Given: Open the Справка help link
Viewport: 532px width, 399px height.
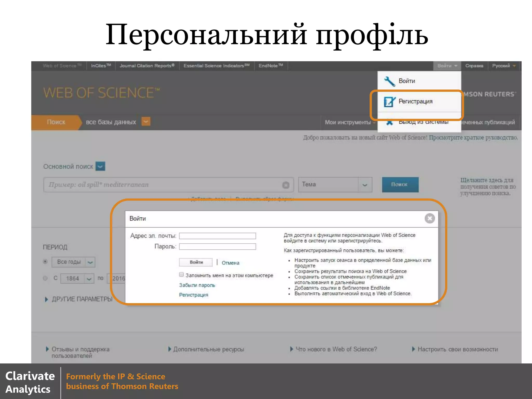Looking at the screenshot, I should 474,66.
